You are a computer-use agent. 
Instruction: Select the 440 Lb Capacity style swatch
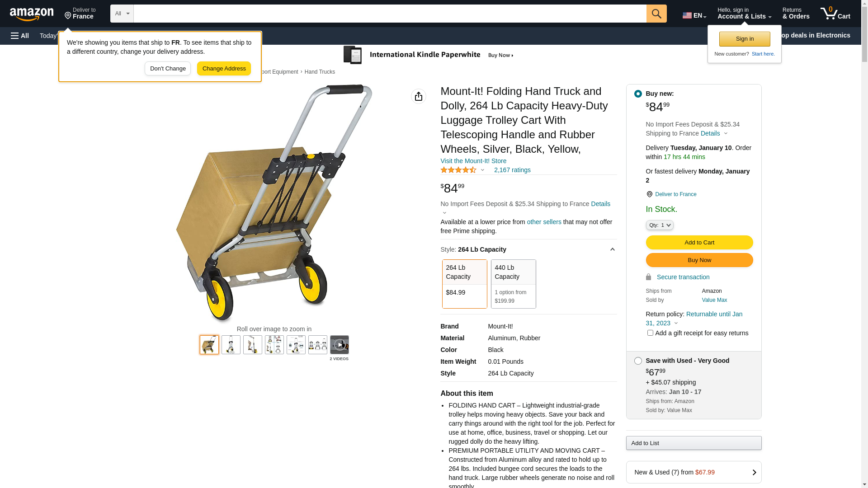(513, 284)
